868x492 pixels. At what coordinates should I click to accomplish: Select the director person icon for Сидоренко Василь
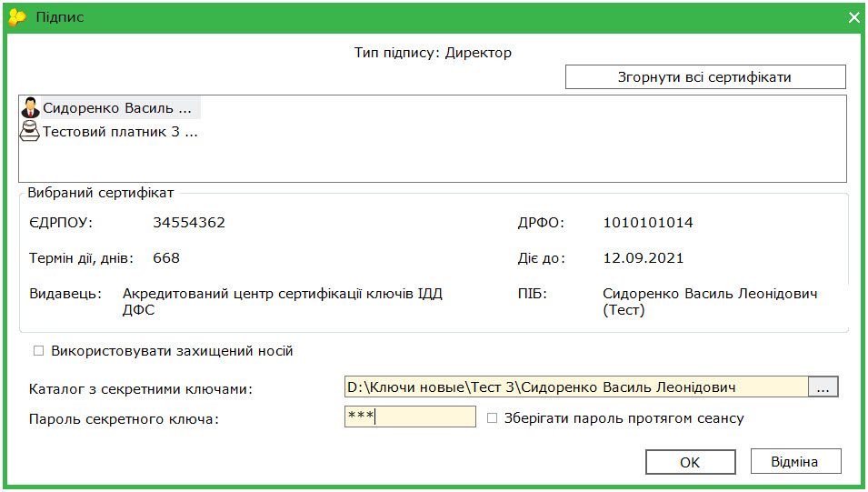[x=30, y=107]
